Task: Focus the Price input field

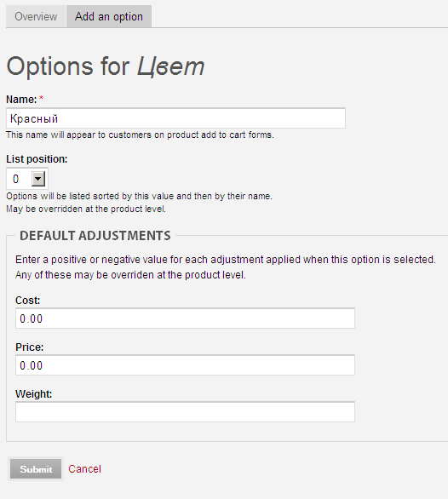Action: (185, 365)
